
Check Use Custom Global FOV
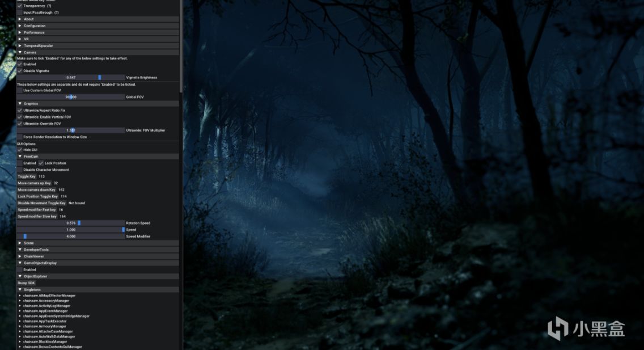click(20, 90)
